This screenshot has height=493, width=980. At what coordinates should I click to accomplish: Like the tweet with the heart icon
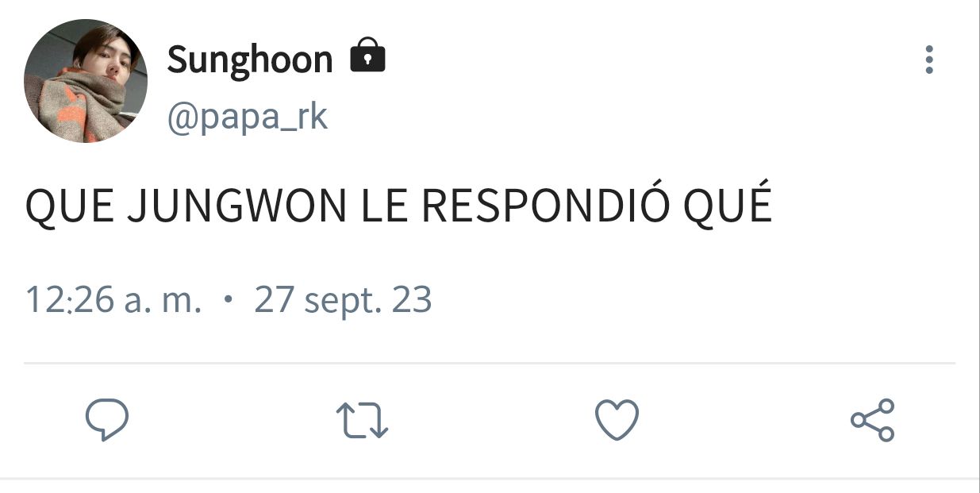pos(617,420)
